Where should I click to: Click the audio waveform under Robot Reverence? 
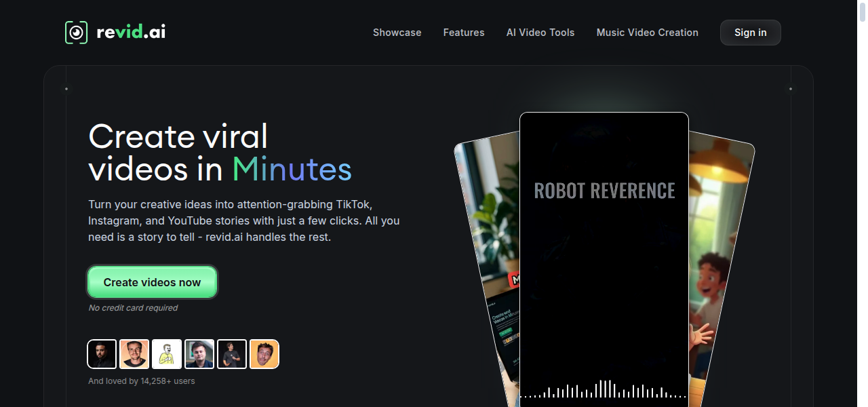604,392
